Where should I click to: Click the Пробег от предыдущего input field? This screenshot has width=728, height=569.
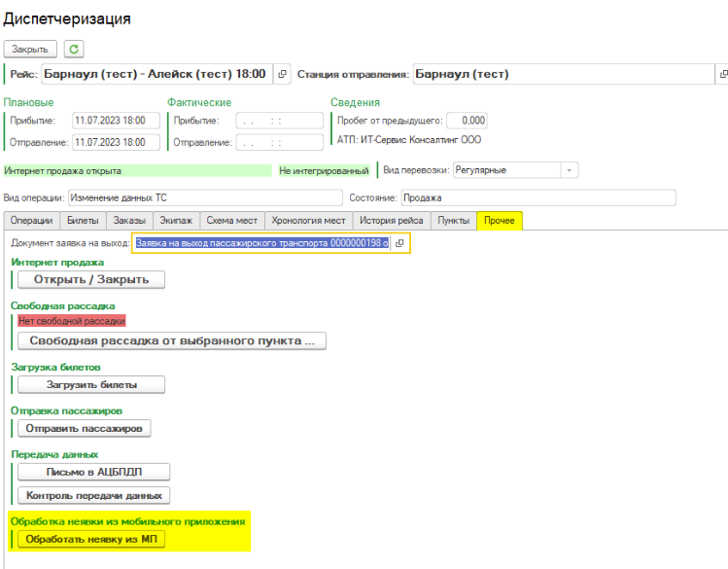(x=468, y=121)
